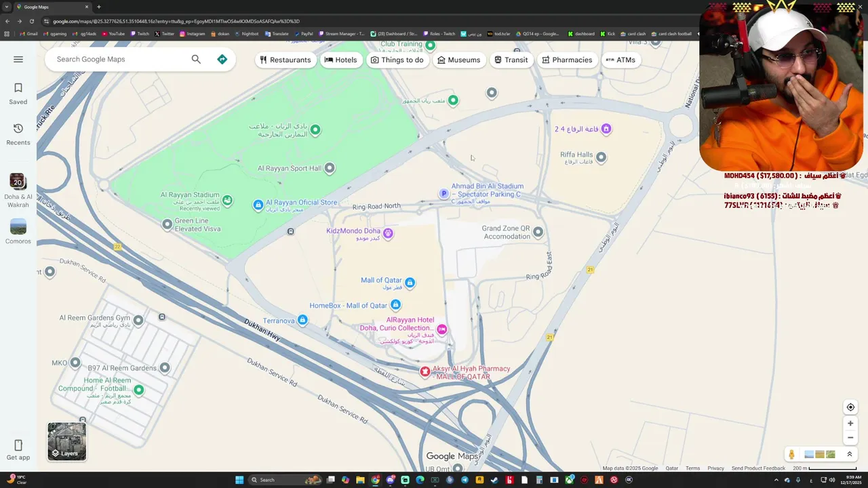
Task: Zoom out with the minus button
Action: tap(850, 437)
